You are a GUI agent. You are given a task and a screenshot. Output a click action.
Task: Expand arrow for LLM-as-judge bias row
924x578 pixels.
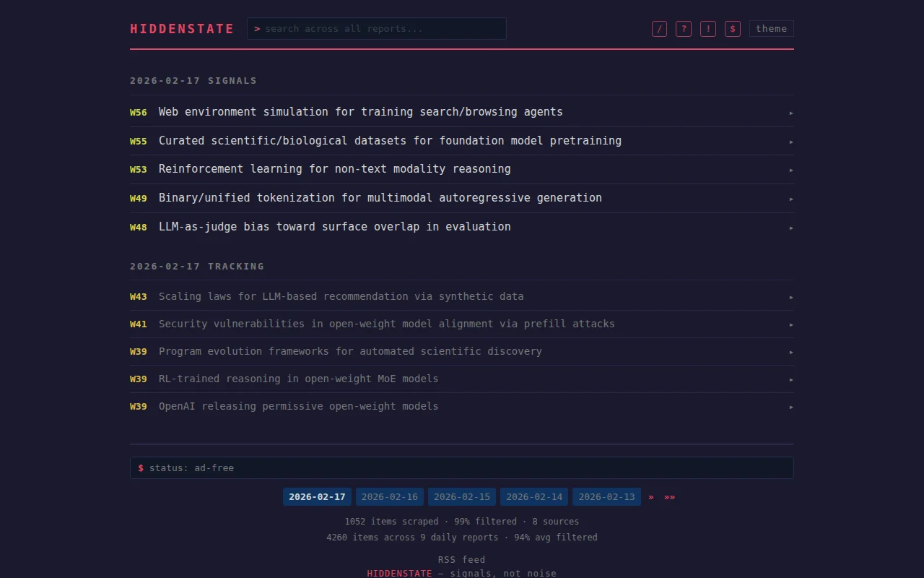tap(791, 228)
